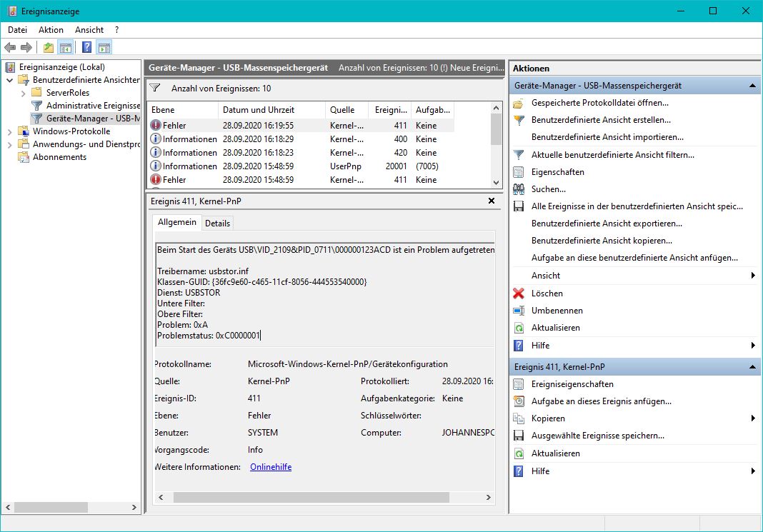
Task: Choose 'Benutzerdefinierte Ansicht erstellen...' action
Action: click(x=601, y=120)
